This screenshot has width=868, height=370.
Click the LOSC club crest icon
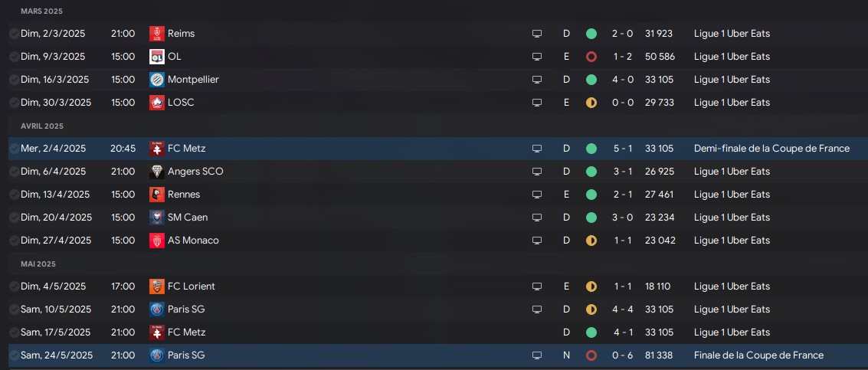click(156, 103)
